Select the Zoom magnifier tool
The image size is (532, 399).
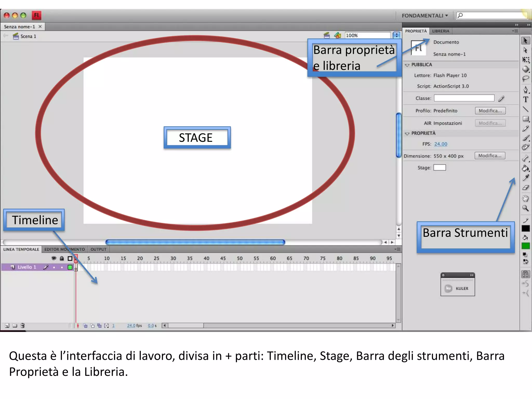coord(526,208)
